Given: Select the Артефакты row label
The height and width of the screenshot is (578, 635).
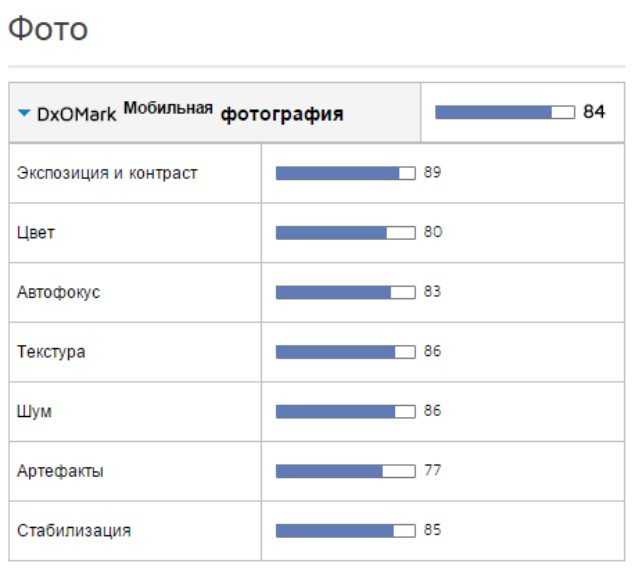Looking at the screenshot, I should point(60,471).
